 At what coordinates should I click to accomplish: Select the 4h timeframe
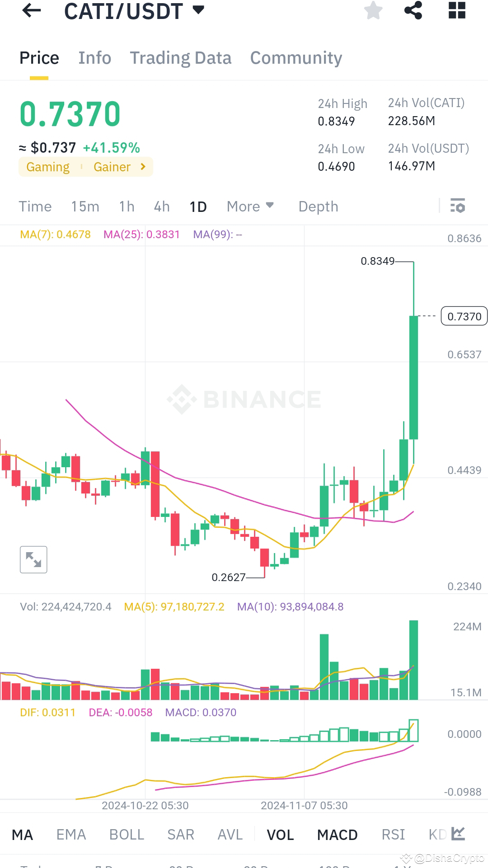pyautogui.click(x=162, y=206)
